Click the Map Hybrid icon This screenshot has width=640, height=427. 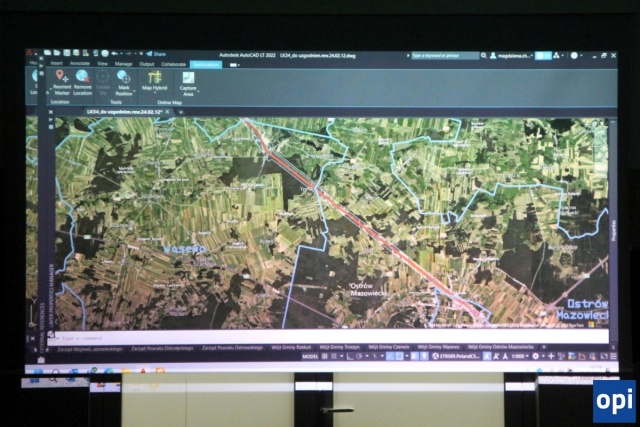tap(154, 79)
